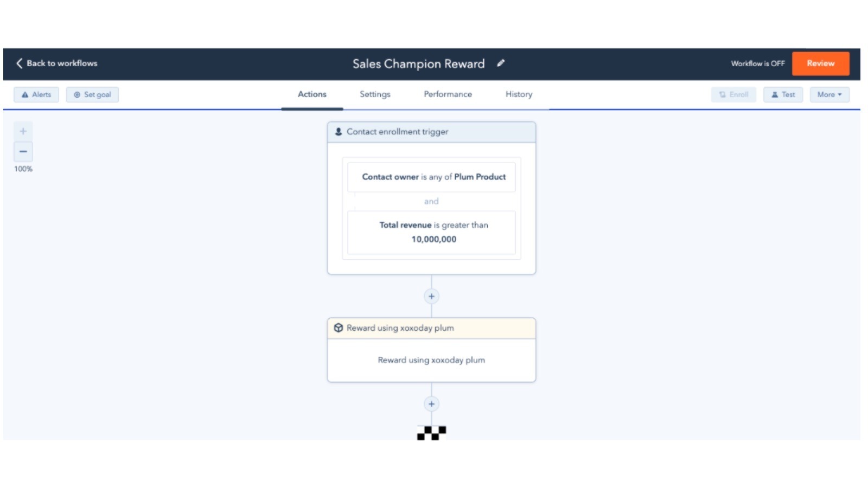The width and height of the screenshot is (868, 488).
Task: View the History tab
Action: 519,94
